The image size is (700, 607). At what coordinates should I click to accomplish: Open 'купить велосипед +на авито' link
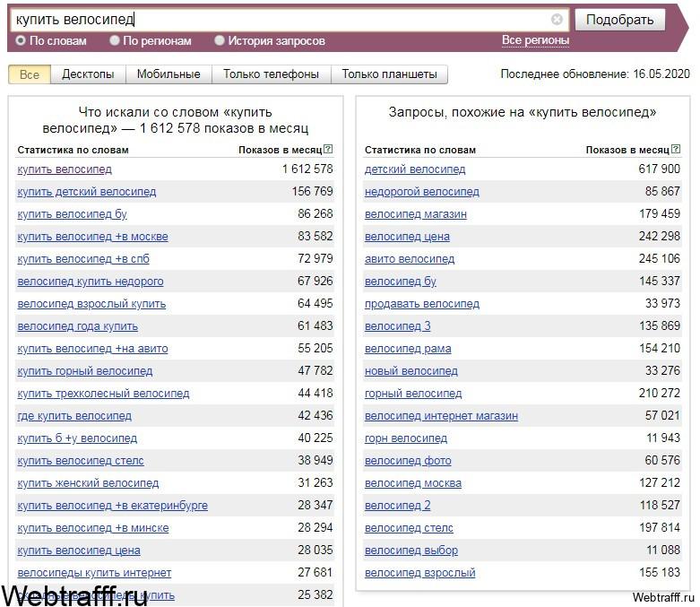[92, 349]
